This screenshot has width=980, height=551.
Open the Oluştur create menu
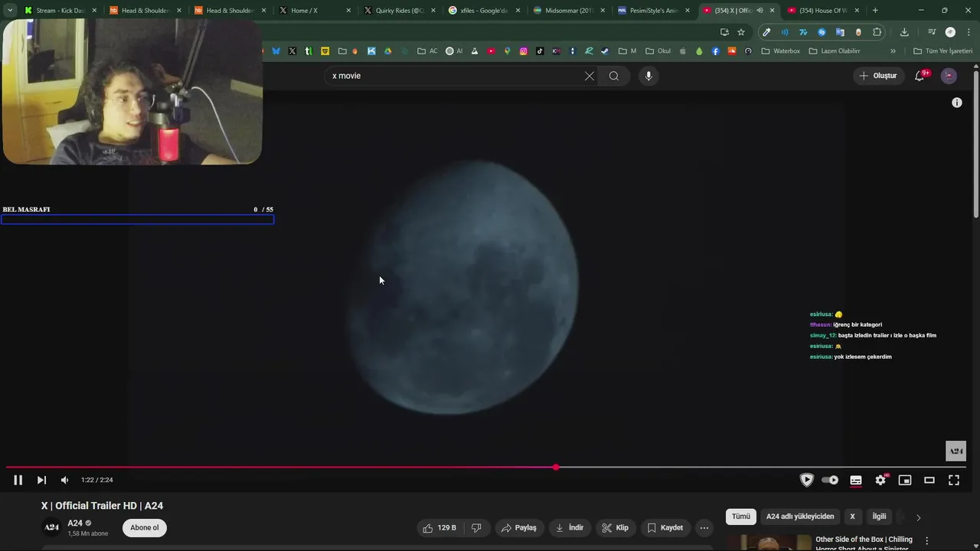pos(877,76)
